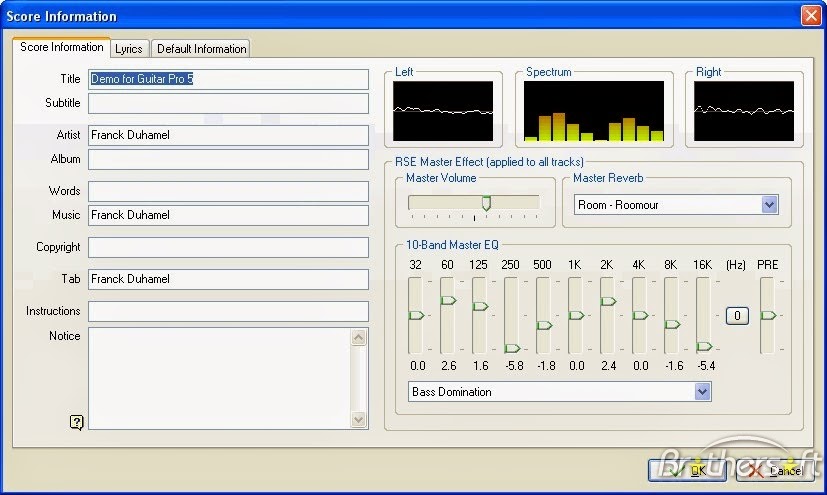Click the Copyright text field
The height and width of the screenshot is (495, 827).
(228, 247)
